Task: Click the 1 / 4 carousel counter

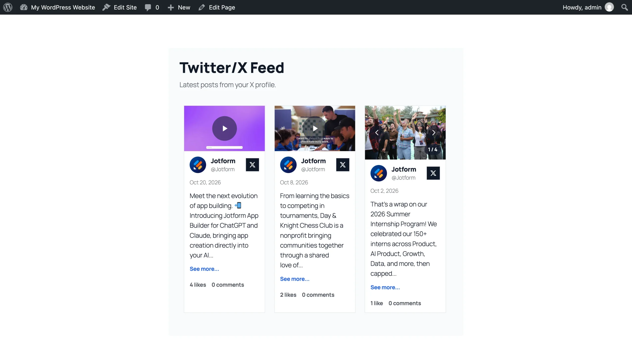Action: (x=433, y=149)
